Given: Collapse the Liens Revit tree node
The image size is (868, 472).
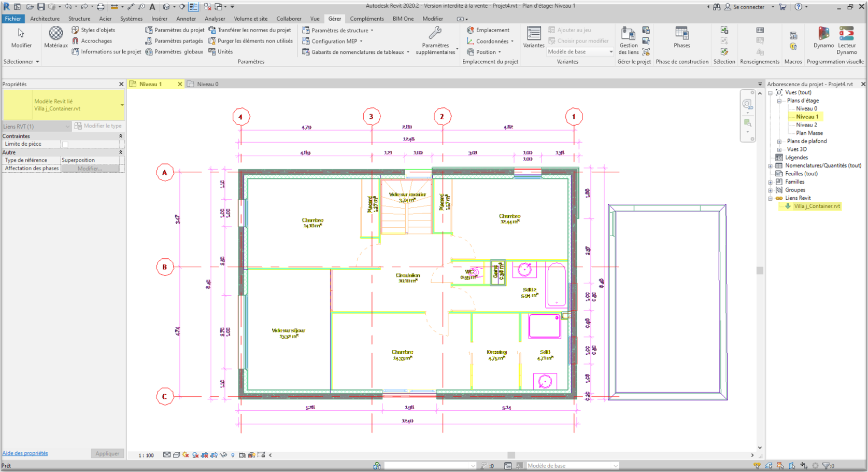Looking at the screenshot, I should (x=771, y=198).
